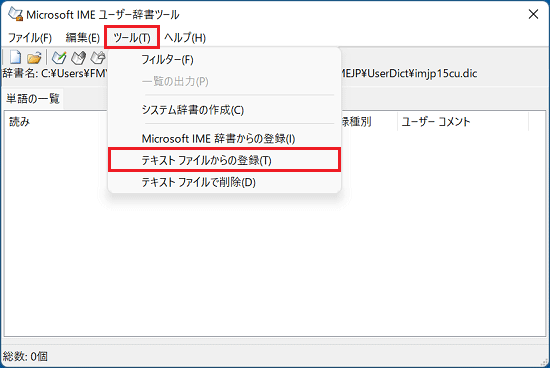Click the edit word toolbar icon
The width and height of the screenshot is (550, 368).
coord(78,58)
